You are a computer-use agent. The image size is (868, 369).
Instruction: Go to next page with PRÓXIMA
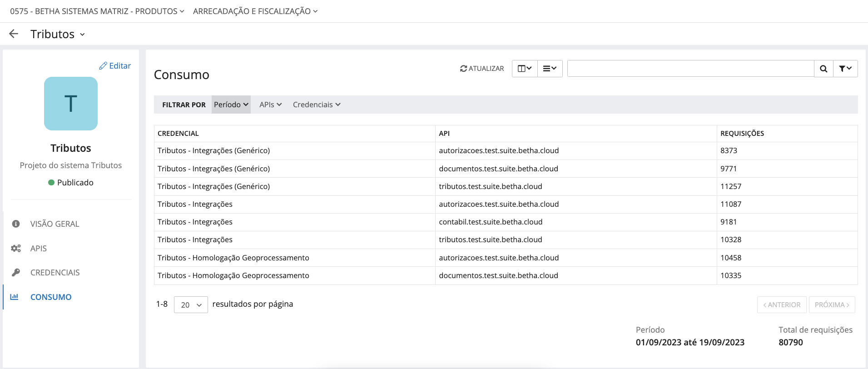point(832,305)
